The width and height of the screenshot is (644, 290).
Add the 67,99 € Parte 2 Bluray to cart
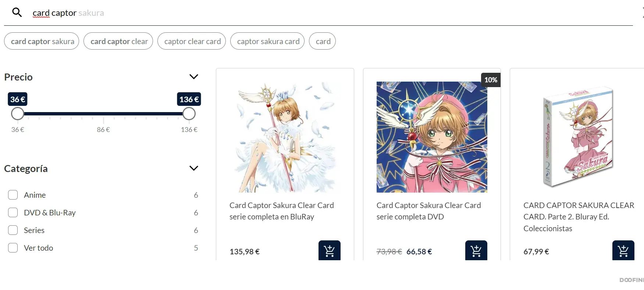coord(623,250)
